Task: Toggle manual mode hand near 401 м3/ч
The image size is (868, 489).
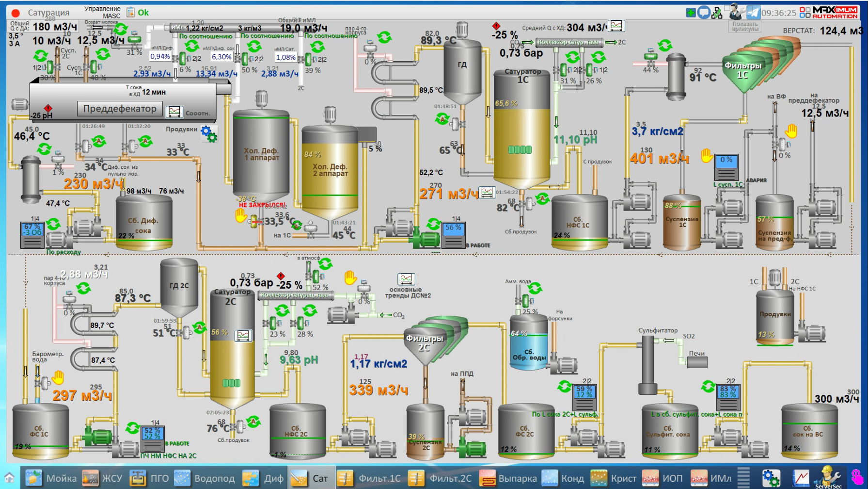Action: click(707, 156)
